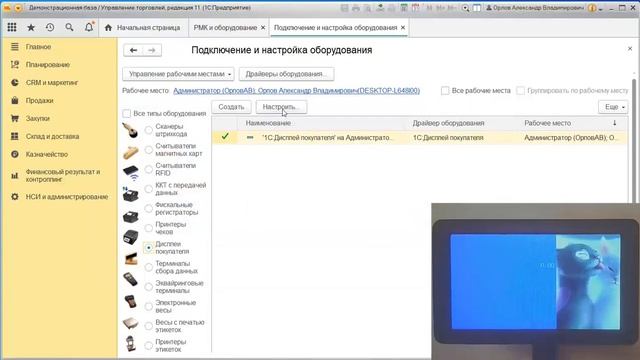Select Эквайринговые терминалы radio button
640x360 pixels.
tap(149, 287)
